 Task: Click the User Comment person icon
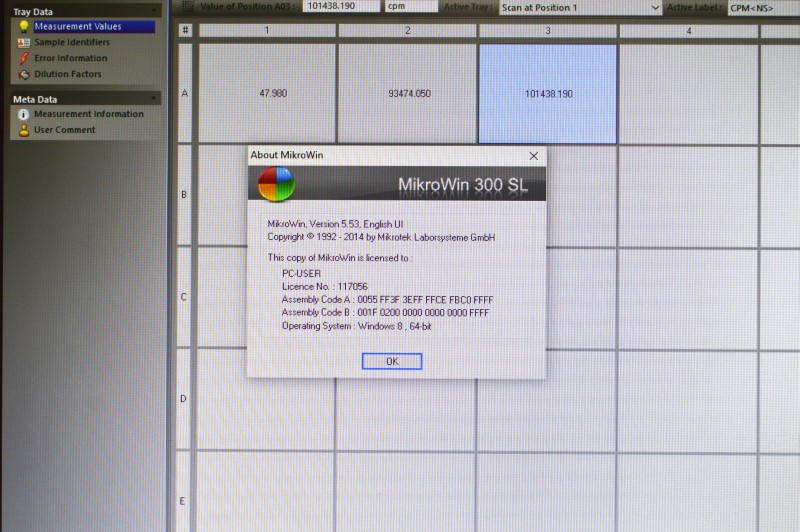click(x=23, y=131)
